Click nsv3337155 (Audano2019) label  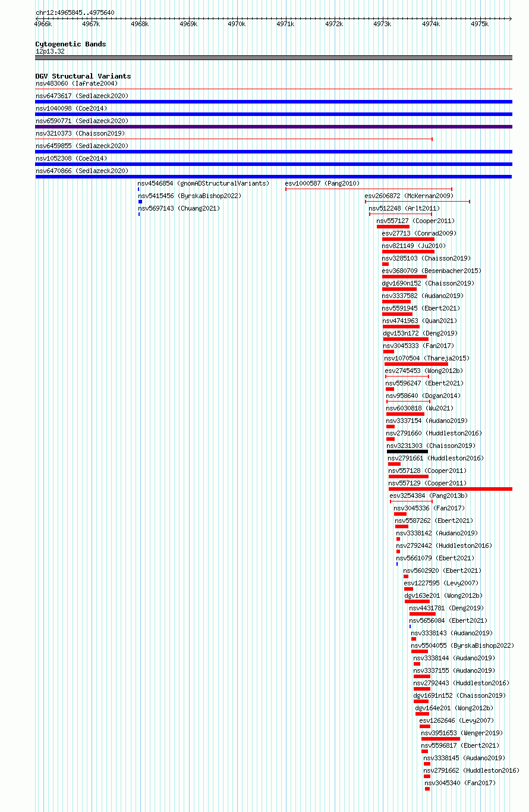454,670
